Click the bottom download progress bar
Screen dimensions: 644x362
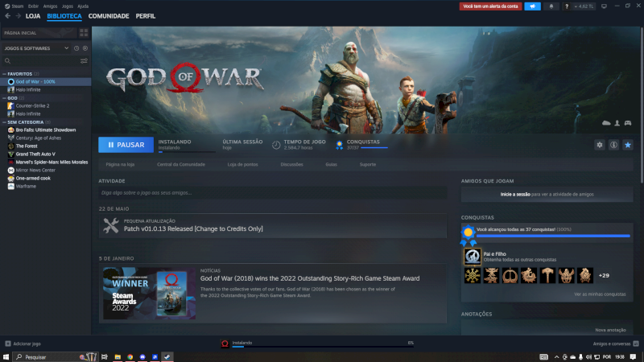tap(323, 347)
